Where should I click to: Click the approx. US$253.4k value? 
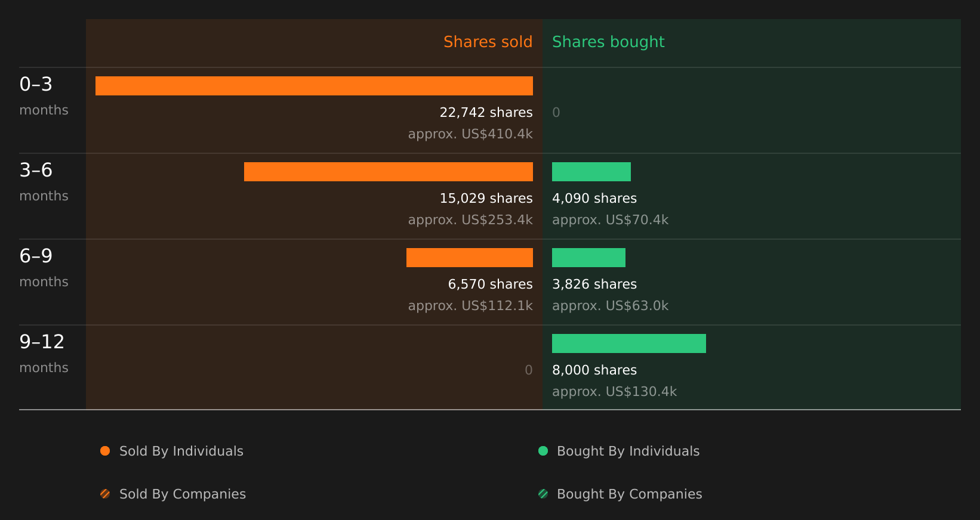pos(470,220)
